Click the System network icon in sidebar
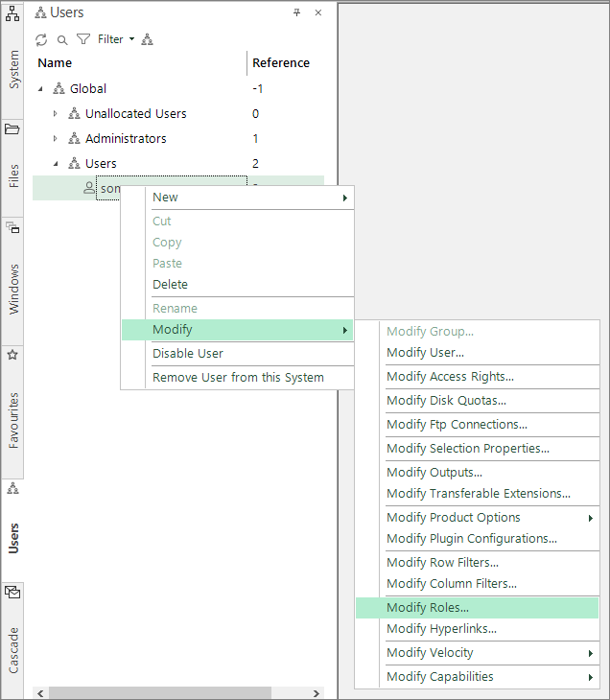This screenshot has height=700, width=610. click(12, 13)
